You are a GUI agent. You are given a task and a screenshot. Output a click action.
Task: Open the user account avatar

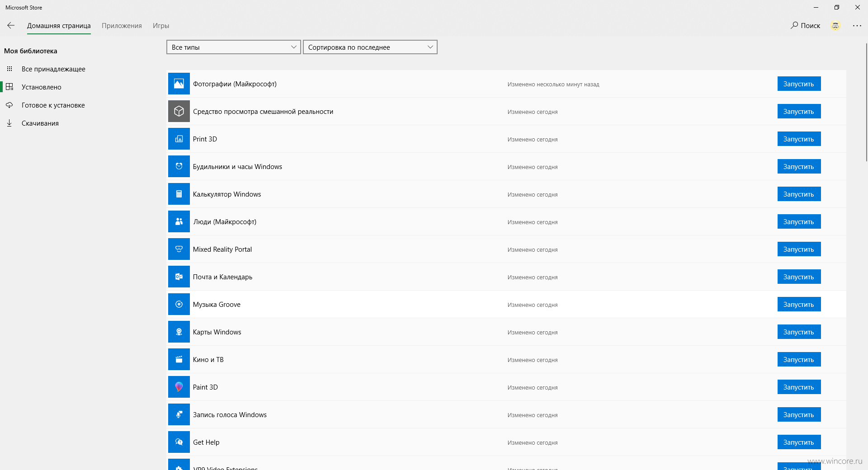835,26
